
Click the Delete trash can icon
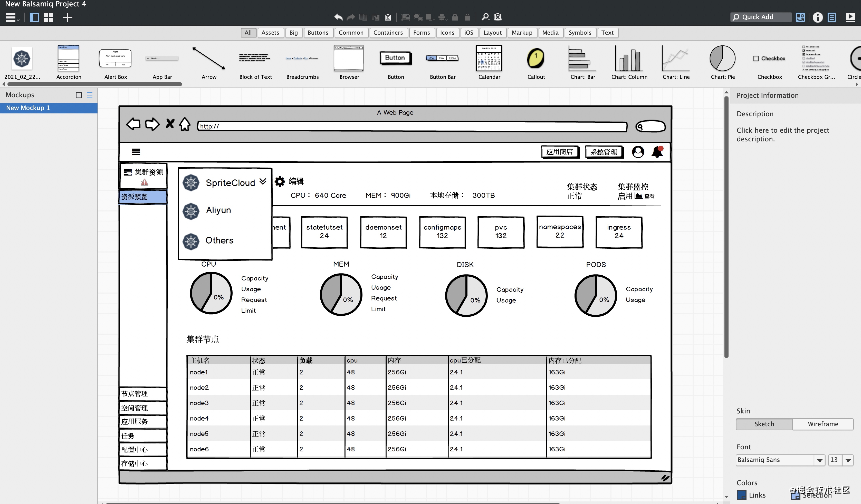click(467, 17)
